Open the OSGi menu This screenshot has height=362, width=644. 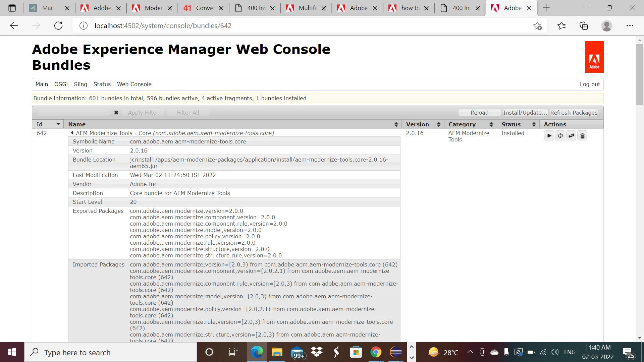(x=61, y=84)
